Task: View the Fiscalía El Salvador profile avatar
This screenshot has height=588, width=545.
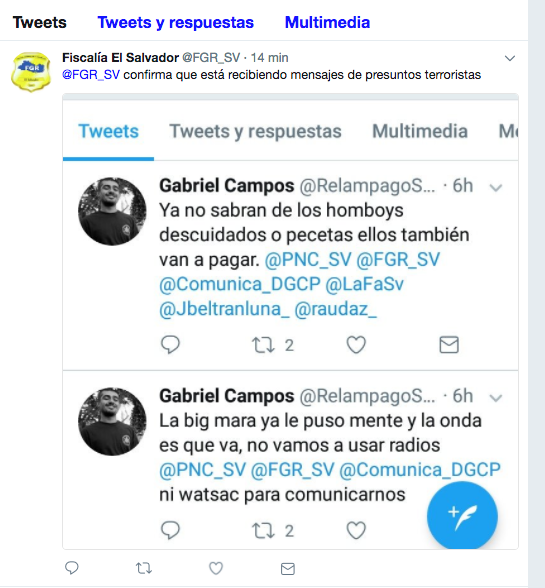Action: (31, 72)
